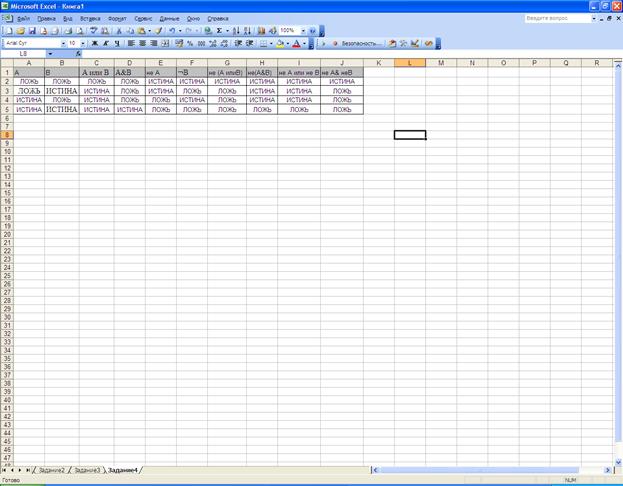
Task: Toggle left text alignment
Action: (132, 43)
